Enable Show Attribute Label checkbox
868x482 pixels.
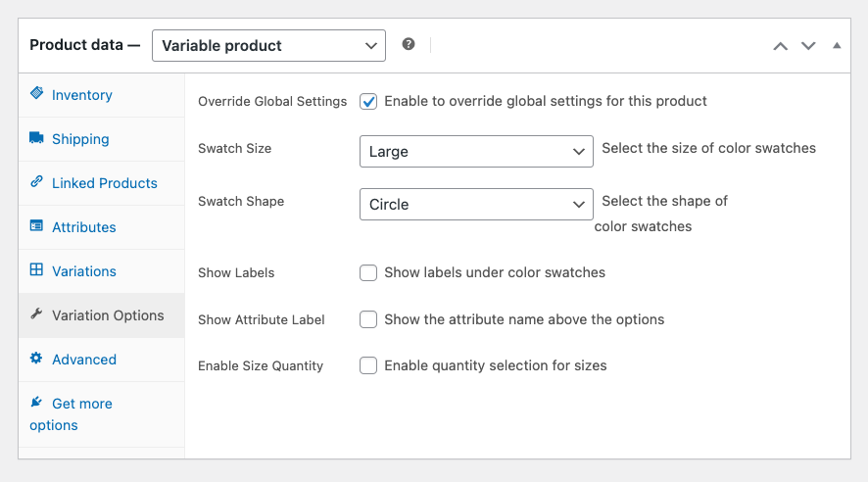pos(368,319)
